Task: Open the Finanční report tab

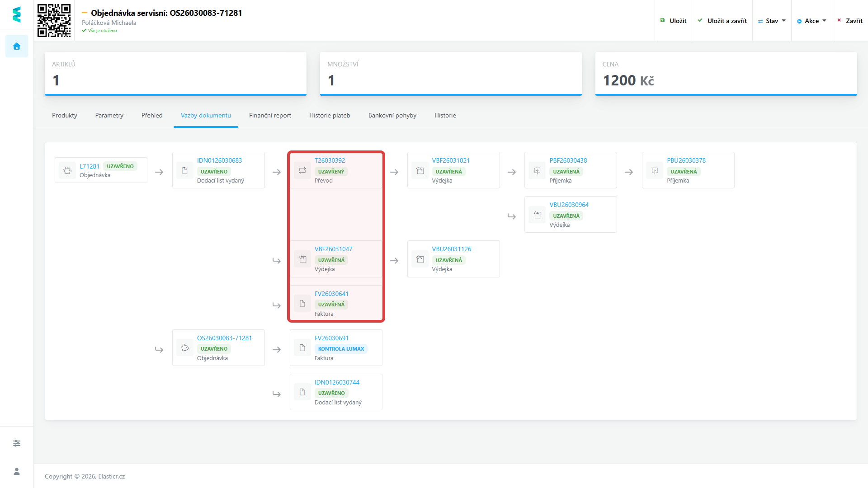Action: 270,115
